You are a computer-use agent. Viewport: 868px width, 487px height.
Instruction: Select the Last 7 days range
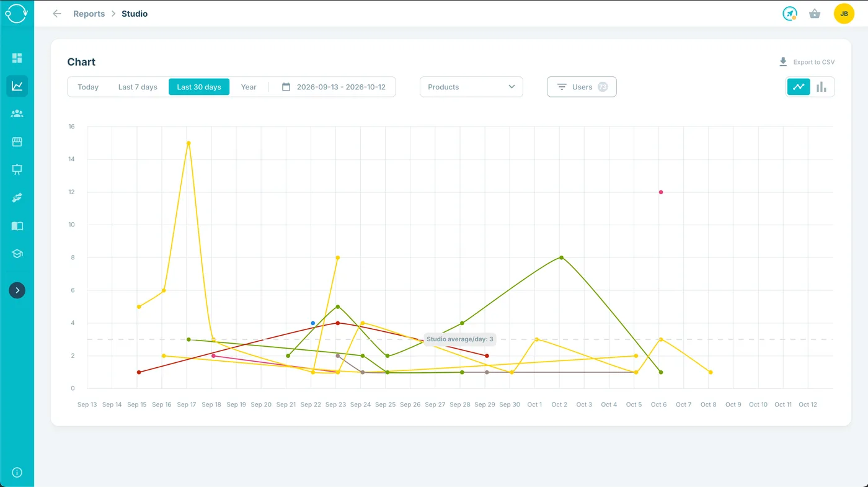(138, 87)
